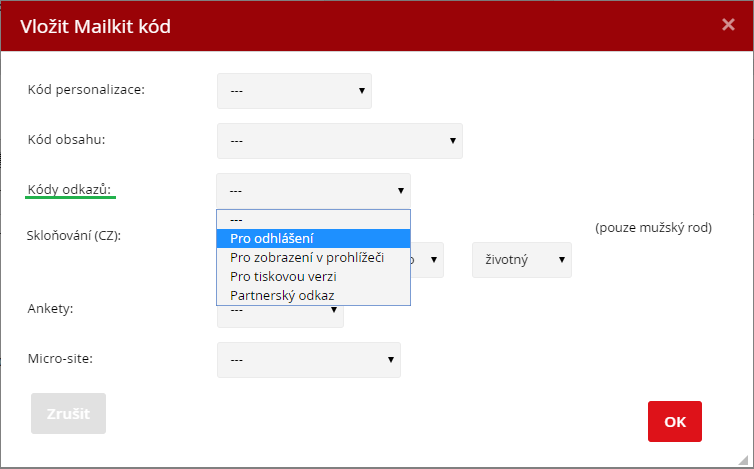Confirm with the OK button
The width and height of the screenshot is (754, 469).
[675, 421]
